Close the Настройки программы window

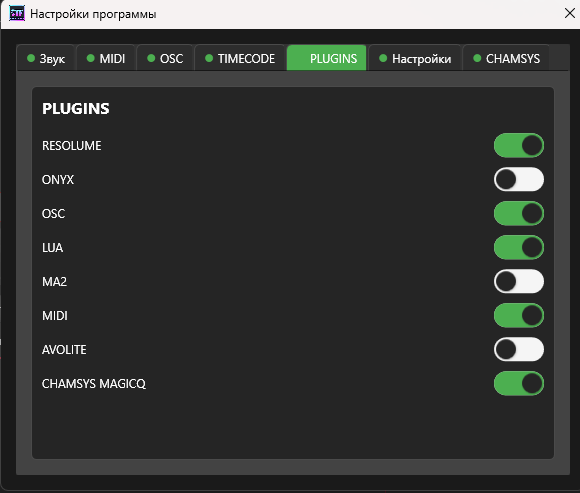click(x=570, y=13)
